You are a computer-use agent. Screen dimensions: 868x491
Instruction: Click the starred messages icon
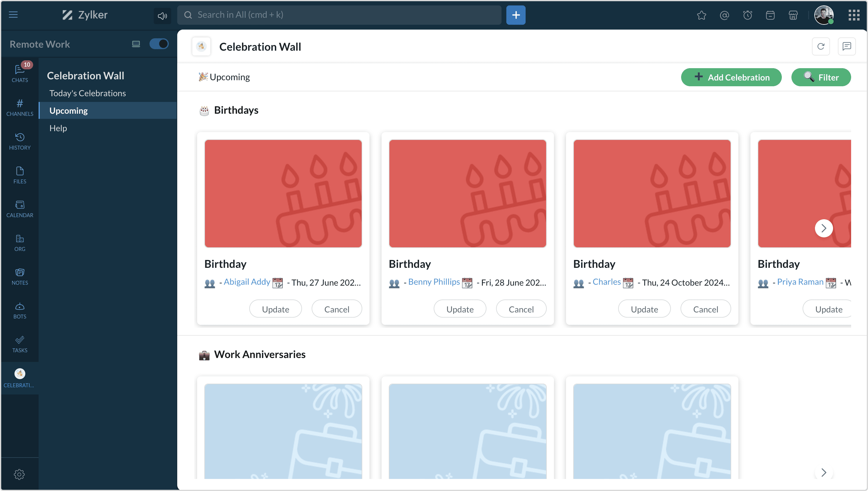click(x=701, y=15)
